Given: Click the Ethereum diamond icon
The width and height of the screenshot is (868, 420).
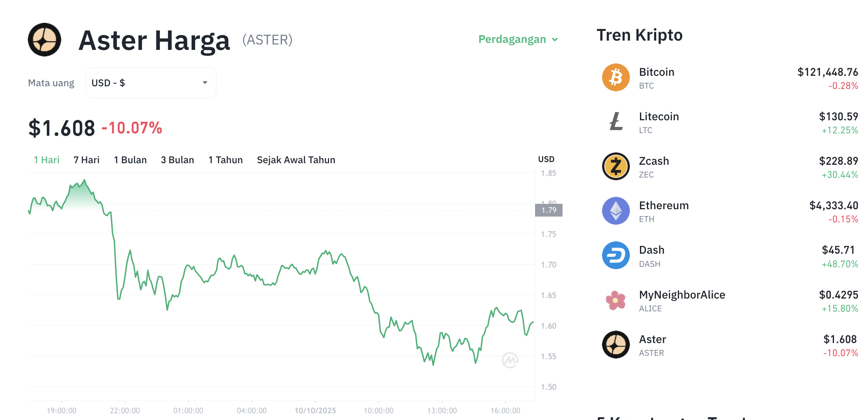Looking at the screenshot, I should click(x=616, y=211).
